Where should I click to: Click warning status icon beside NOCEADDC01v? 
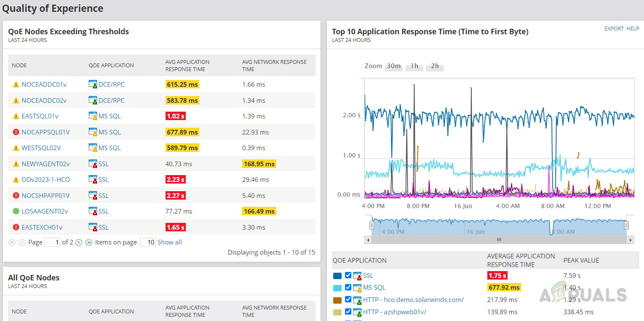click(x=16, y=85)
